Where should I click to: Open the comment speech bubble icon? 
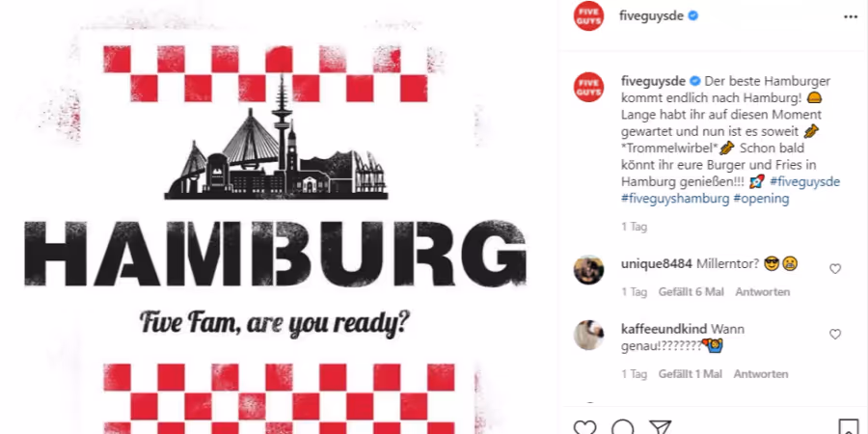pyautogui.click(x=623, y=427)
